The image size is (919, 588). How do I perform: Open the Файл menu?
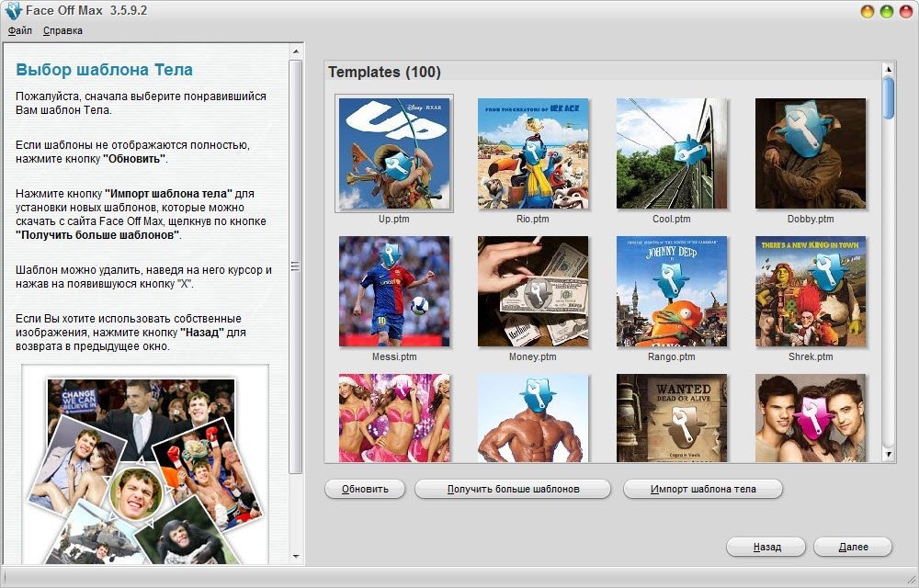(20, 30)
